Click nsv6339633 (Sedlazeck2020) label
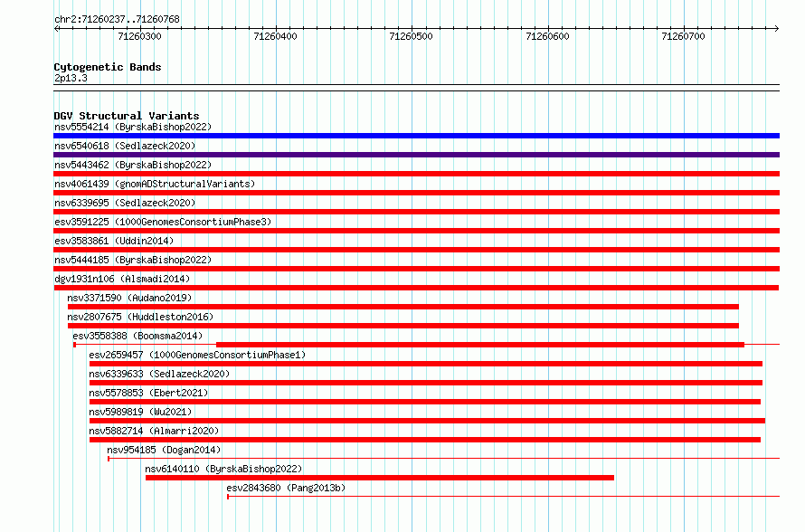The image size is (805, 532). pyautogui.click(x=159, y=374)
